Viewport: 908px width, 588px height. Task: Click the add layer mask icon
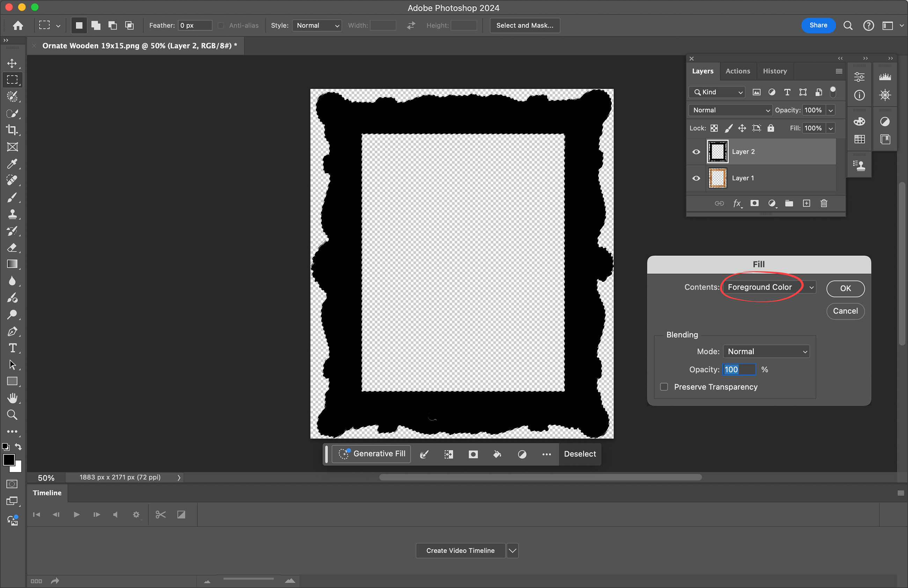pos(754,203)
